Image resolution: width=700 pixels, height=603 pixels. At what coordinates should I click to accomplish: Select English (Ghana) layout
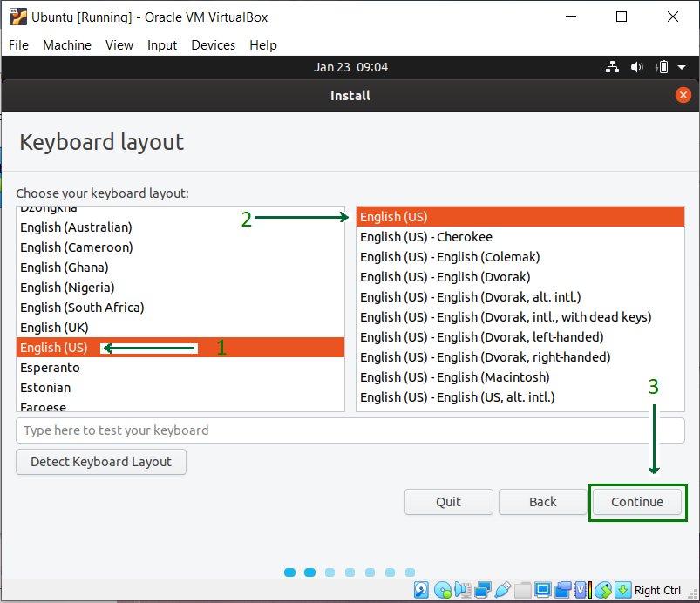coord(180,268)
